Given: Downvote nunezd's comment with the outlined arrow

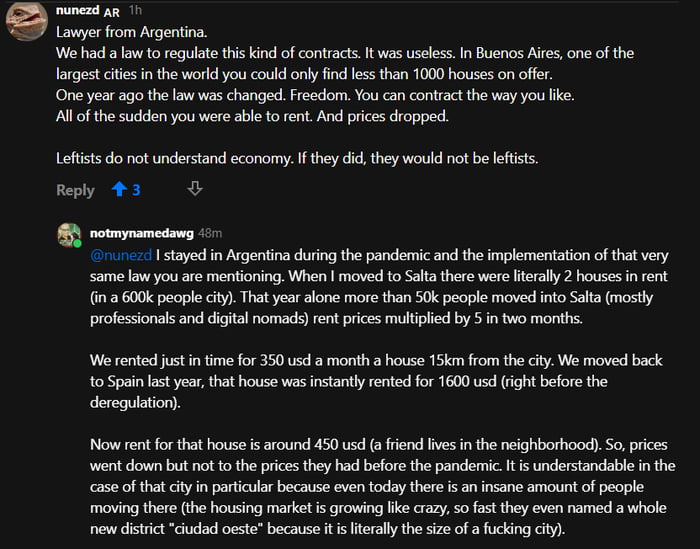Looking at the screenshot, I should tap(195, 188).
